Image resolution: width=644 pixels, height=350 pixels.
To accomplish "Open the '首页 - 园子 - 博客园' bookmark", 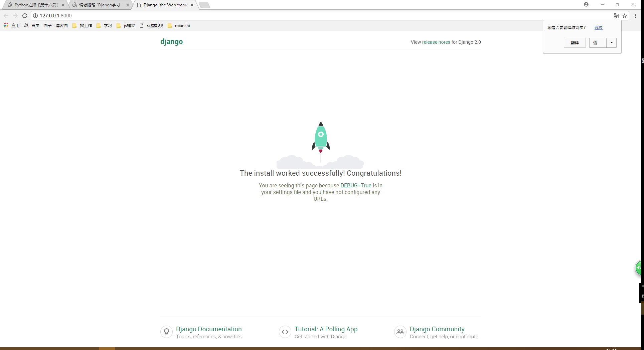I will click(46, 25).
